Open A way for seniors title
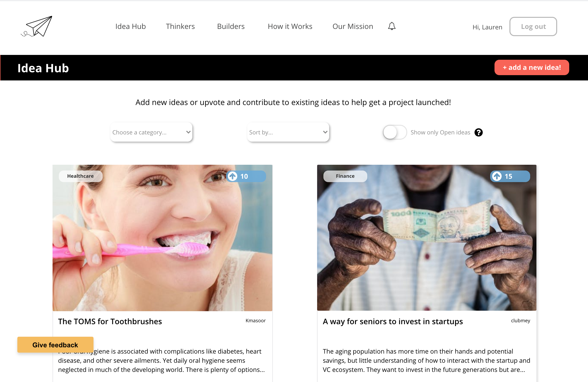The width and height of the screenshot is (588, 382). (x=393, y=321)
